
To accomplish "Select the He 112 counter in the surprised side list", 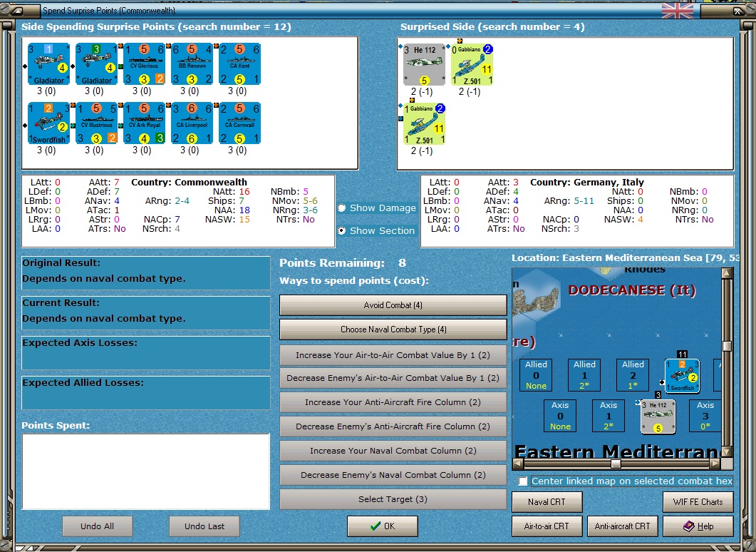I will (424, 65).
